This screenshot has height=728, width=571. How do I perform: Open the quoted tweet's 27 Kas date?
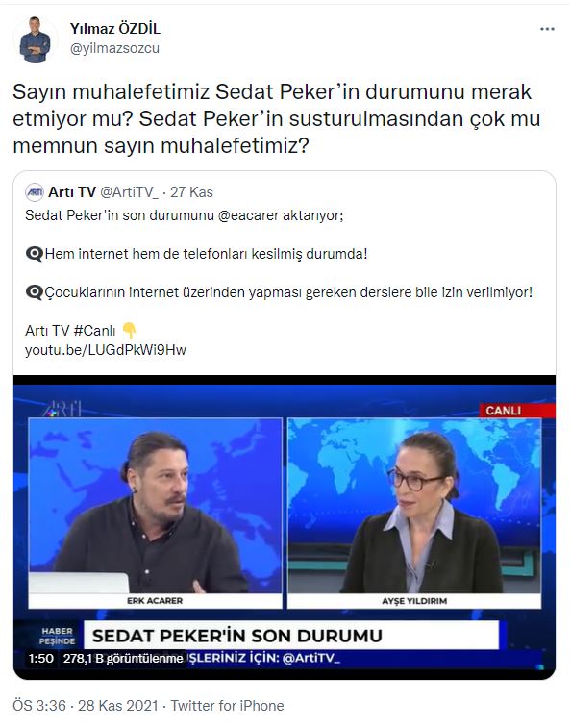191,192
